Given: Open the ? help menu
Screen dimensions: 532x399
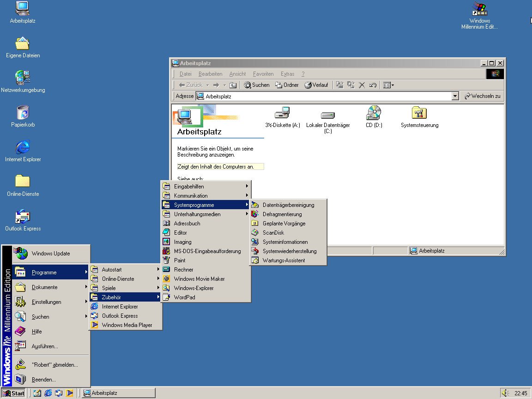Looking at the screenshot, I should click(x=303, y=74).
